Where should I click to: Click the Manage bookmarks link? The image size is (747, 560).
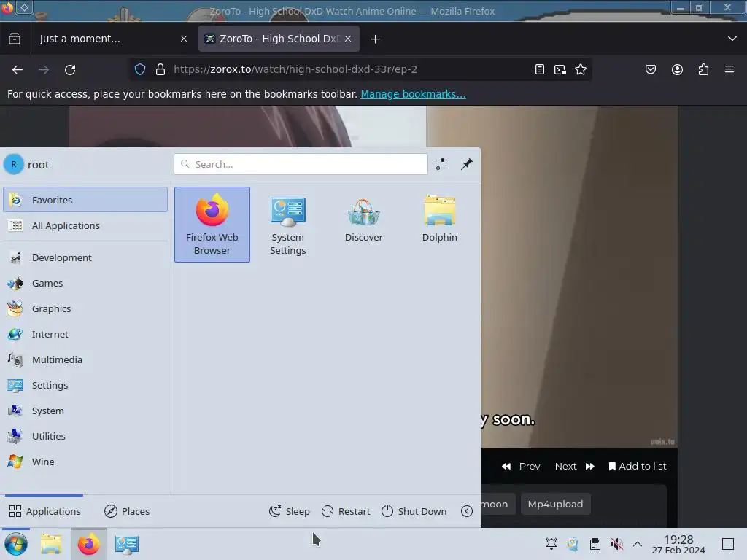413,94
